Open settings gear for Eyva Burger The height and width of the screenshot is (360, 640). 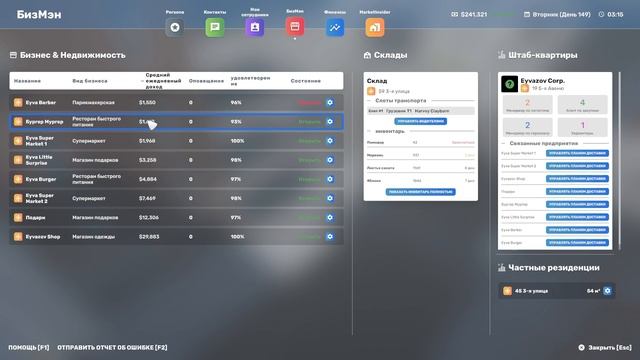(330, 179)
